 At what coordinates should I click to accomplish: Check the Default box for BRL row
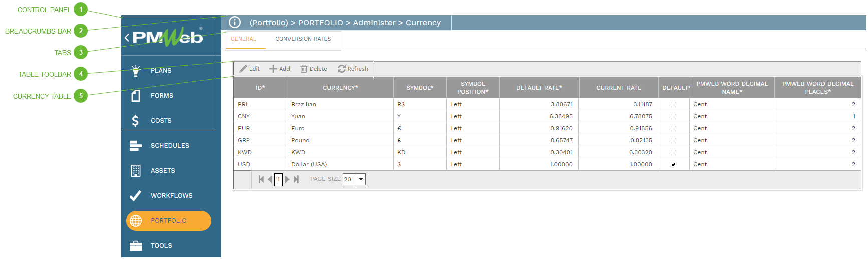tap(673, 105)
